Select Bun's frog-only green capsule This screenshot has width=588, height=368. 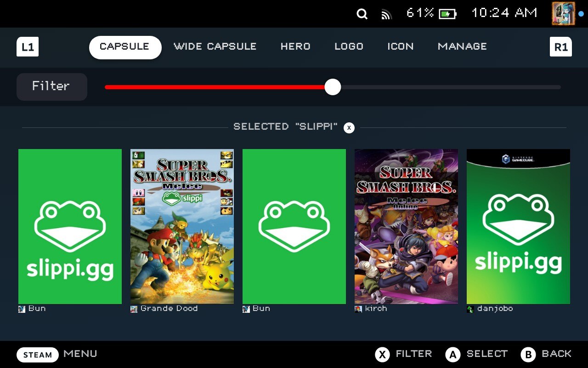pos(294,226)
